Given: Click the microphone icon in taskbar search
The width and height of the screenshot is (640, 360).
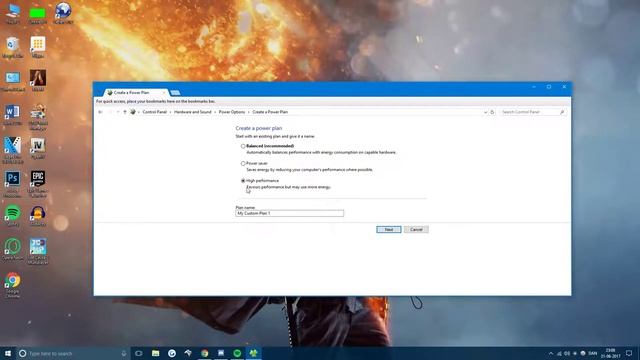Looking at the screenshot, I should [x=124, y=353].
